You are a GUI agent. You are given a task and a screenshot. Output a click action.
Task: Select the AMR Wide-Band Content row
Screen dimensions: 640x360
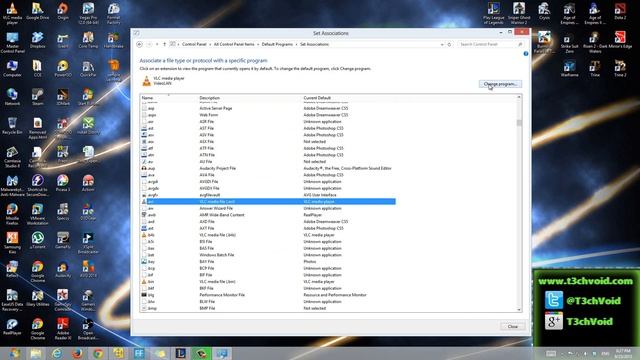pos(268,215)
